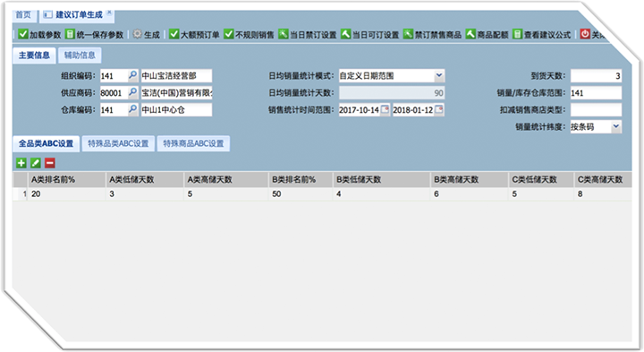Click the 生成 gear toolbar button
The width and height of the screenshot is (644, 352).
pos(146,35)
